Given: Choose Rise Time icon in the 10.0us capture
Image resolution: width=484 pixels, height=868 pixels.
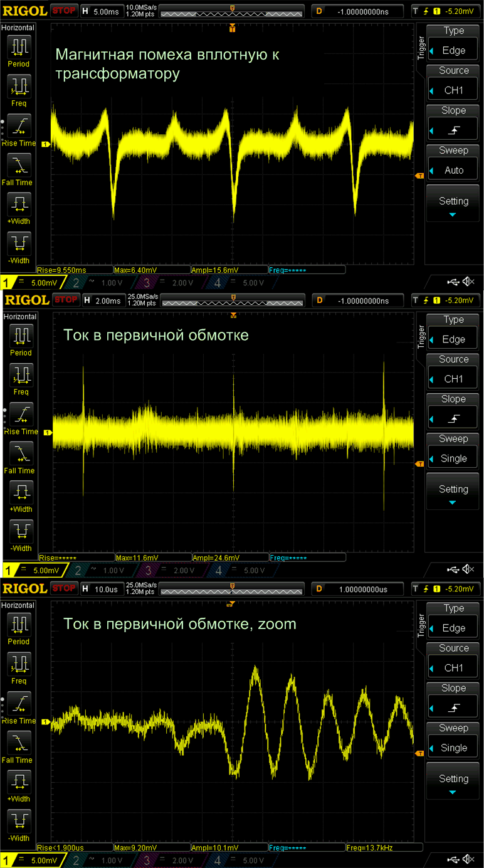Looking at the screenshot, I should pos(19,703).
